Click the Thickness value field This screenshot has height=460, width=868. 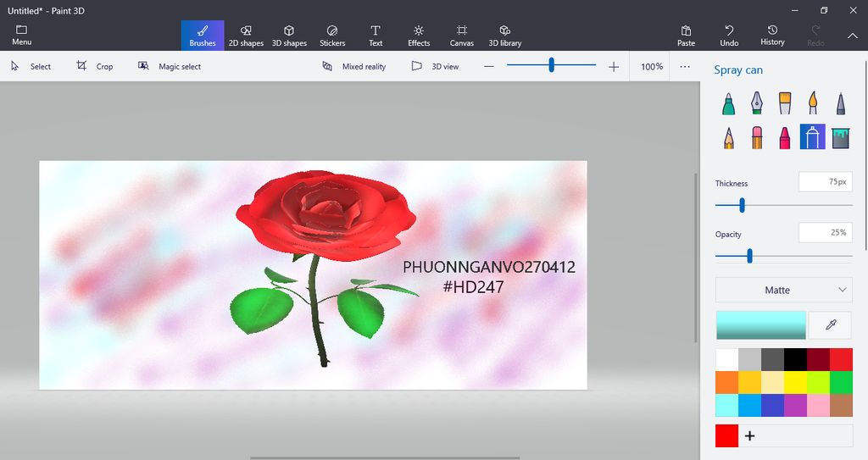tap(826, 181)
